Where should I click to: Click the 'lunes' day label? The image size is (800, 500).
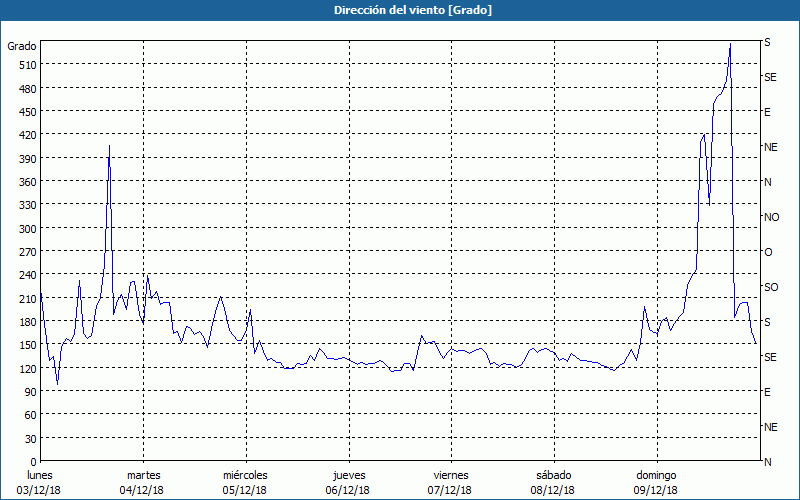[x=40, y=475]
